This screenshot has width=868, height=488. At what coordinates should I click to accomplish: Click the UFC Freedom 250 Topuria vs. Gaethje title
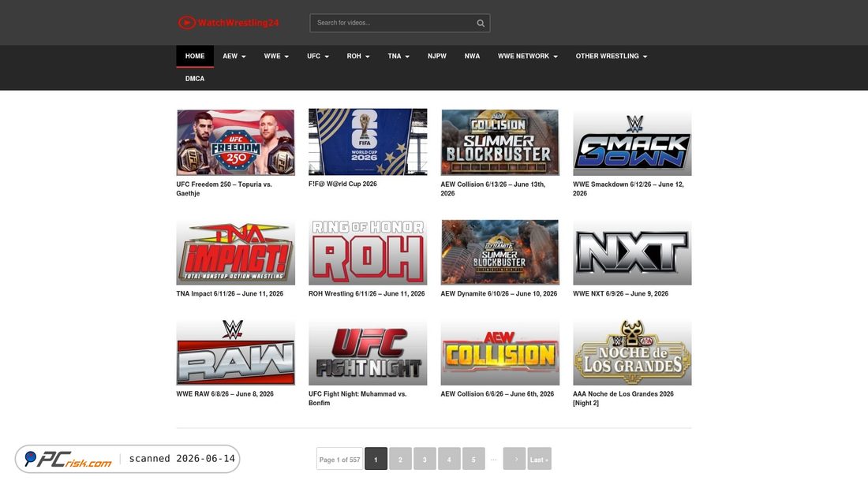pyautogui.click(x=224, y=188)
